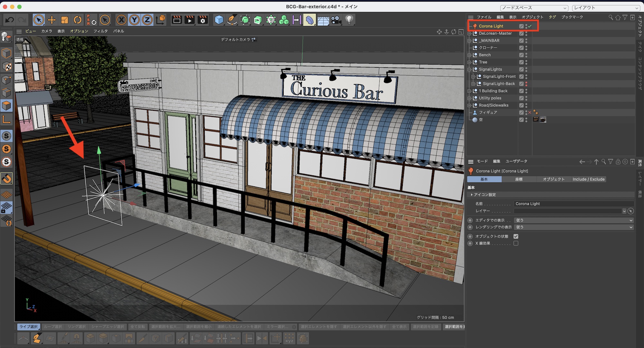The width and height of the screenshot is (644, 348).
Task: Add a cube primitive from toolbar
Action: pos(219,20)
